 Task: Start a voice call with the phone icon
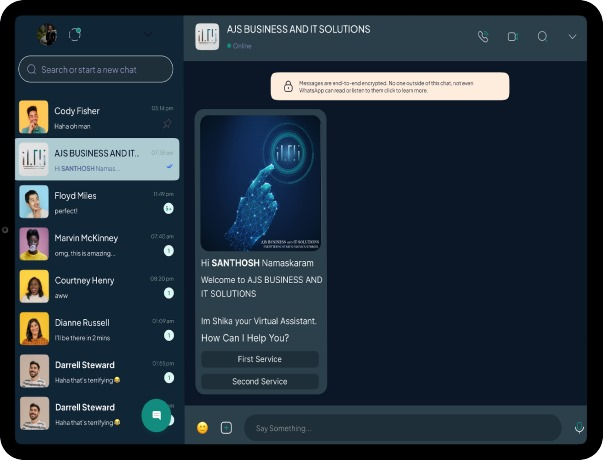tap(483, 37)
